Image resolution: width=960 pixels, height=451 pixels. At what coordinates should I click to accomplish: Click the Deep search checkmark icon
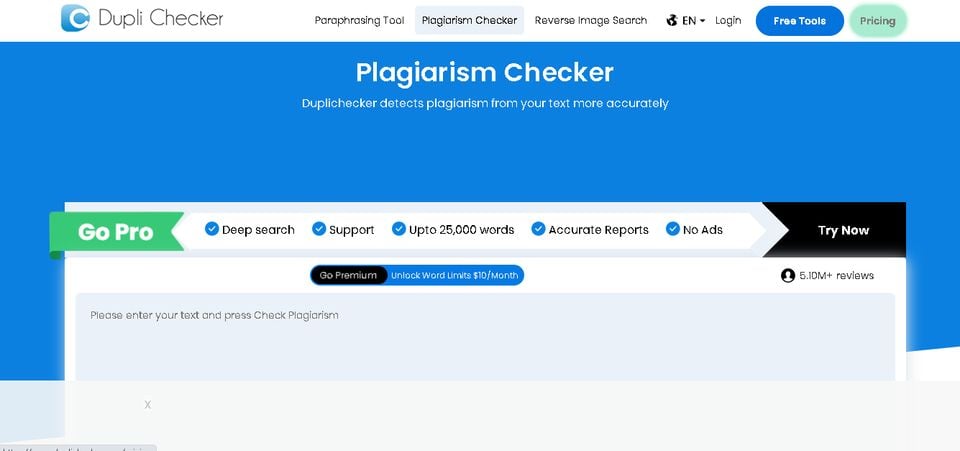[x=212, y=229]
